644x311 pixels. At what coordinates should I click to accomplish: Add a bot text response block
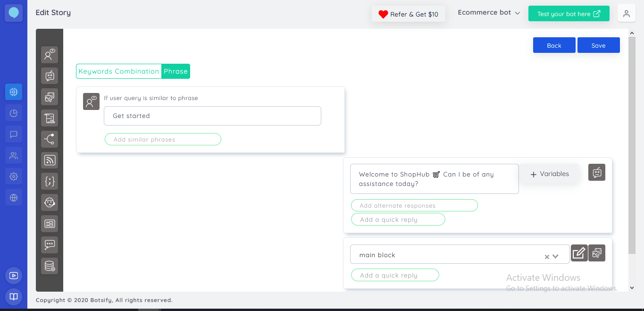pos(50,76)
